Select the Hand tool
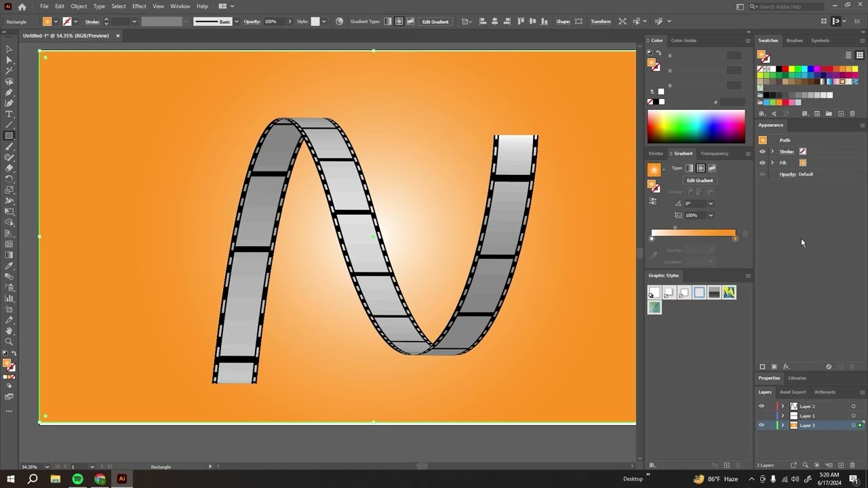Image resolution: width=868 pixels, height=488 pixels. pyautogui.click(x=9, y=331)
